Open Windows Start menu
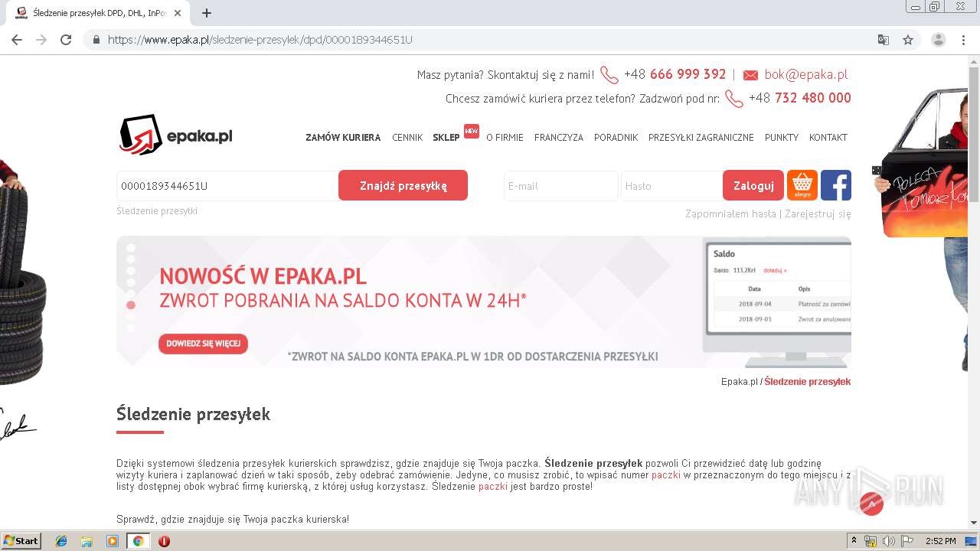 [x=21, y=541]
